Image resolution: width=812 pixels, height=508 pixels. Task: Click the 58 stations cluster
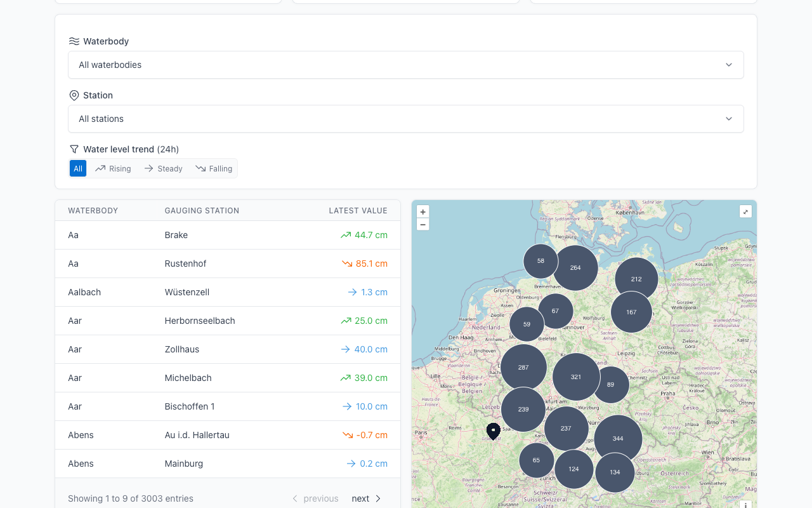(540, 261)
